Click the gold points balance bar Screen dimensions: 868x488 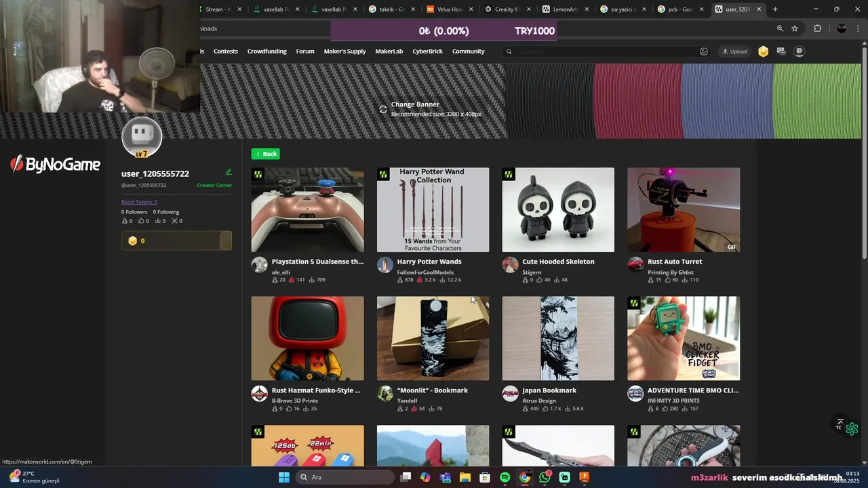point(176,241)
